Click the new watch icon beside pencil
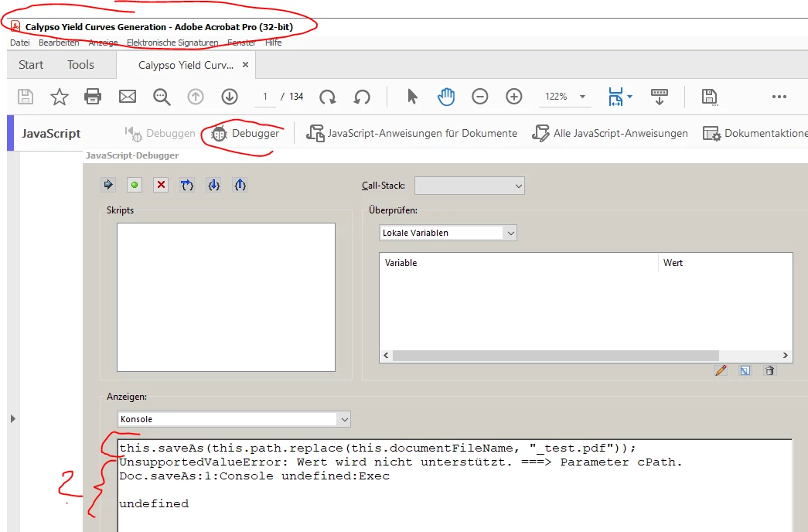 (x=745, y=370)
